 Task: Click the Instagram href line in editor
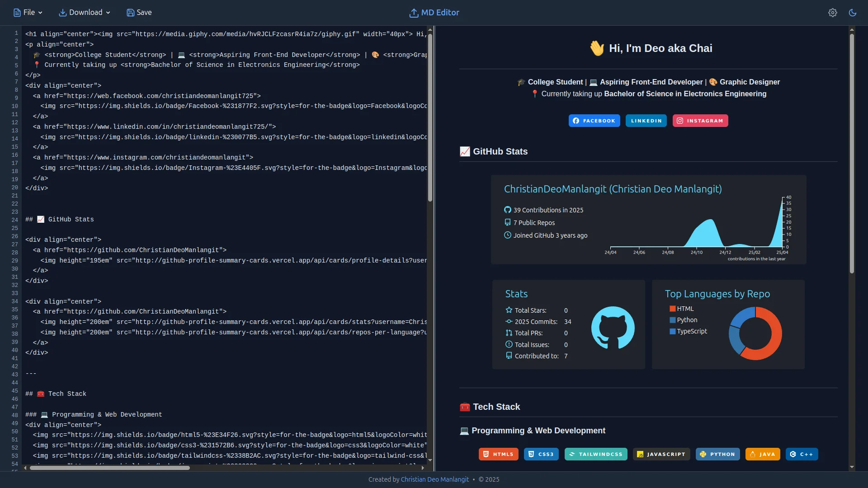[143, 157]
